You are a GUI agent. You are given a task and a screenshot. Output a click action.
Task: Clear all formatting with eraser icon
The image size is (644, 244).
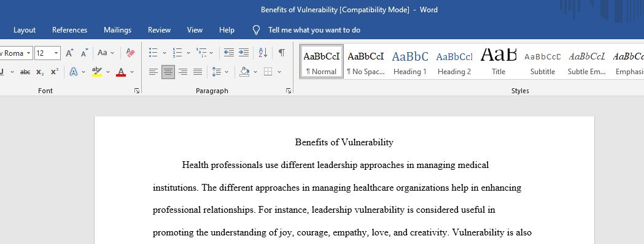tap(130, 53)
